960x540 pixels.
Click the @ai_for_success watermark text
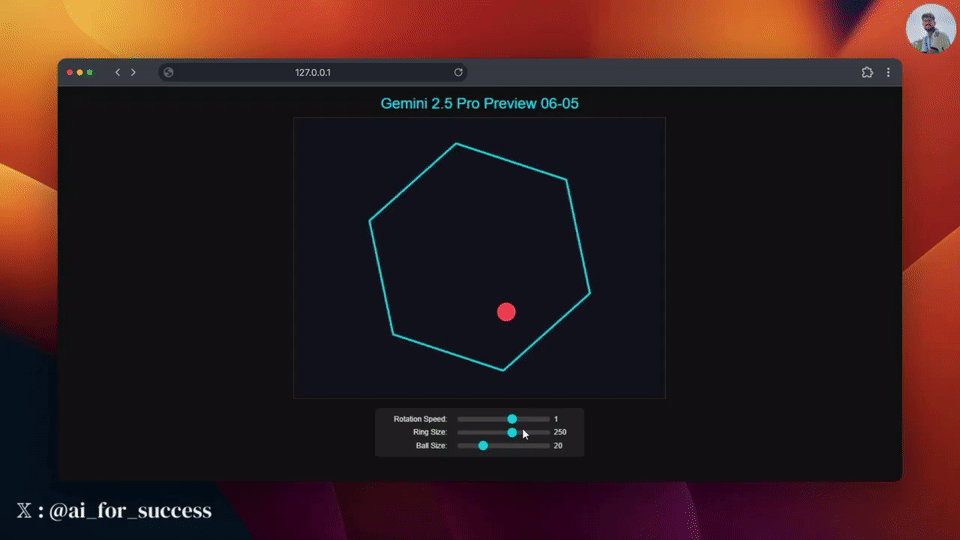(130, 511)
